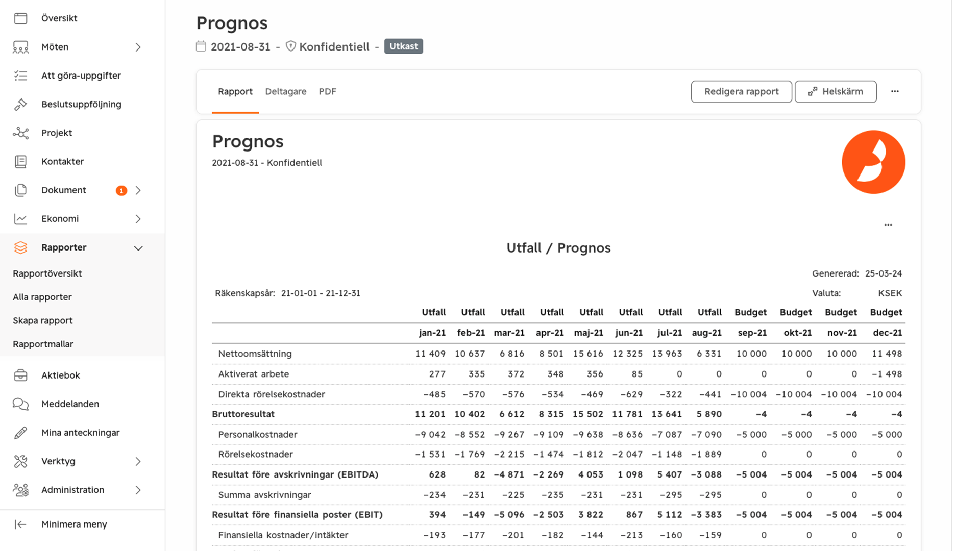Click the Redigera rapport button

(x=741, y=91)
